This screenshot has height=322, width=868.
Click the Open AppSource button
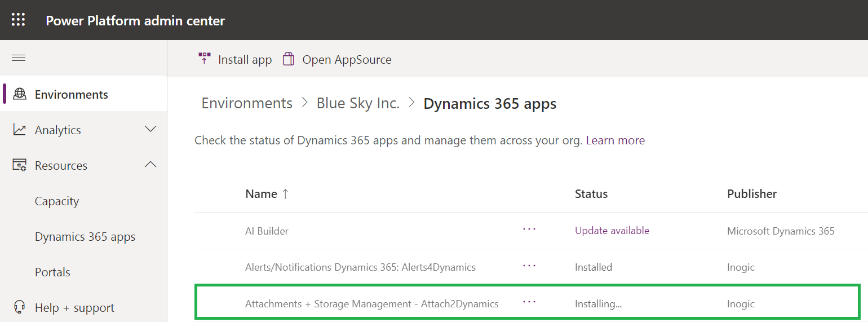click(x=336, y=59)
